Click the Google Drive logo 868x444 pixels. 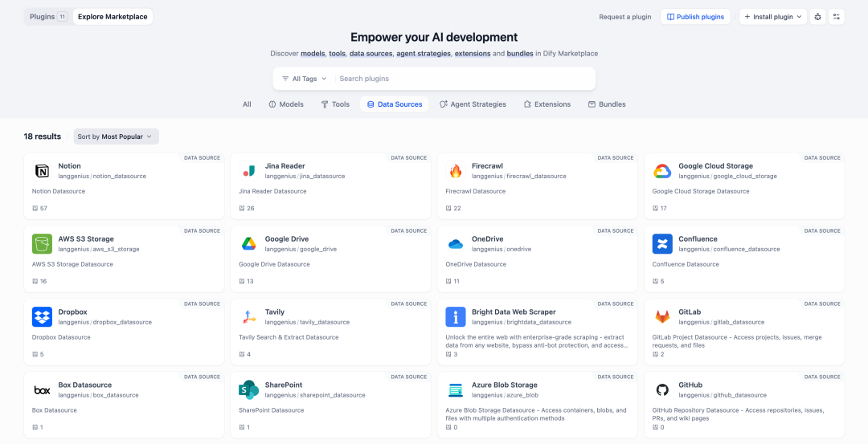248,244
